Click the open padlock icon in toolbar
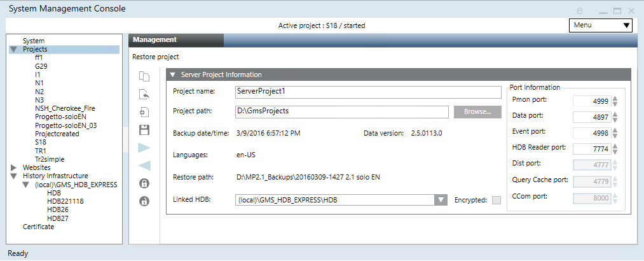 coord(144,202)
